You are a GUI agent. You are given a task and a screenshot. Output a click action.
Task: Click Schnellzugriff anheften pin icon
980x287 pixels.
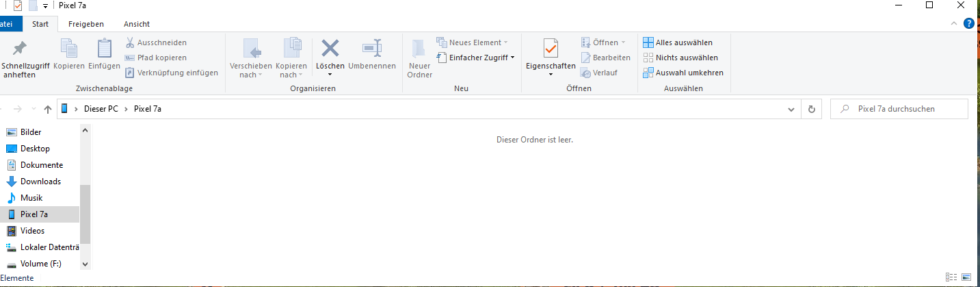click(19, 49)
